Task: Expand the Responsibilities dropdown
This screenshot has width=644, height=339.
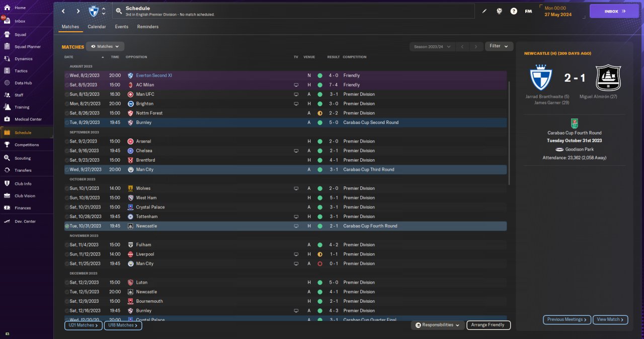Action: coord(437,325)
